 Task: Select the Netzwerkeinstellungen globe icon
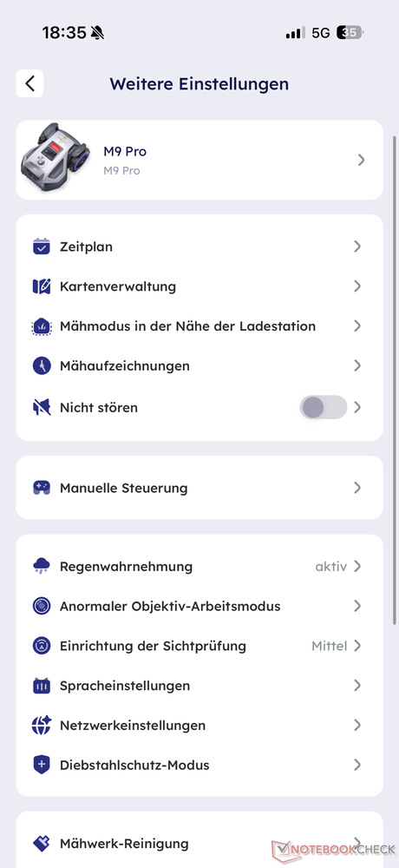point(42,725)
